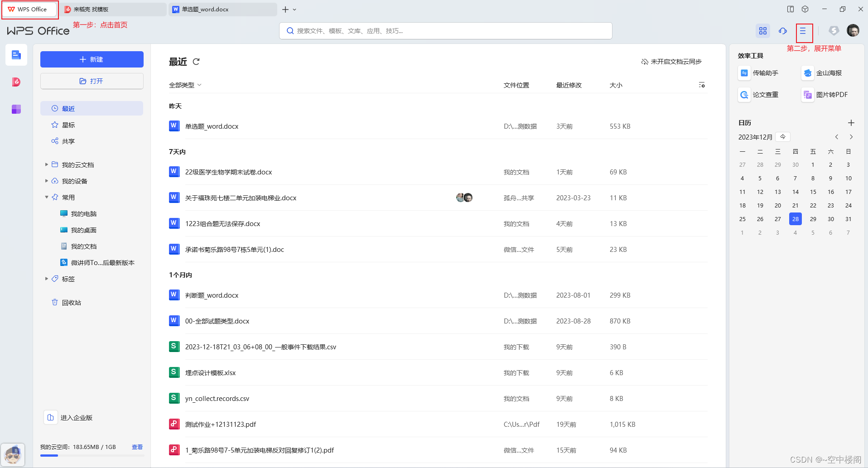This screenshot has width=868, height=468.
Task: Open the Documents sidebar icon
Action: pyautogui.click(x=16, y=55)
